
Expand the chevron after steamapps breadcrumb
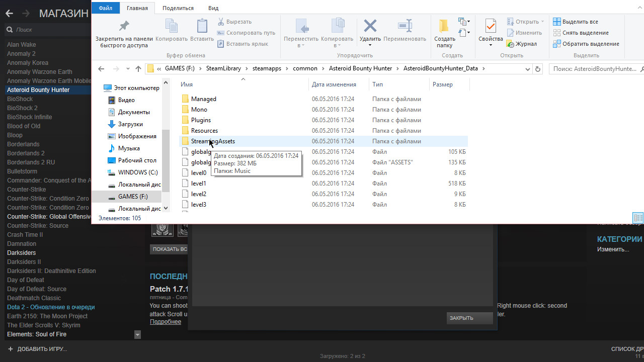click(x=287, y=68)
